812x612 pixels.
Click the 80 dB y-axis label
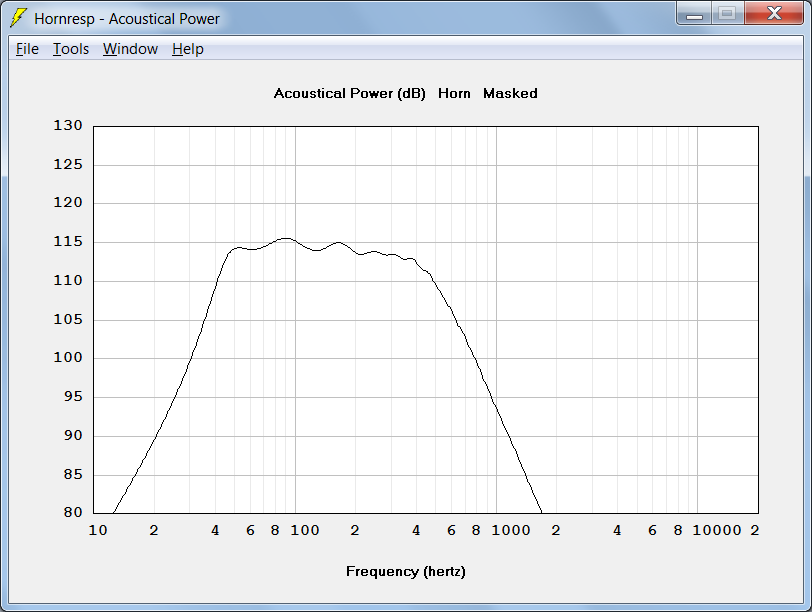(x=73, y=513)
